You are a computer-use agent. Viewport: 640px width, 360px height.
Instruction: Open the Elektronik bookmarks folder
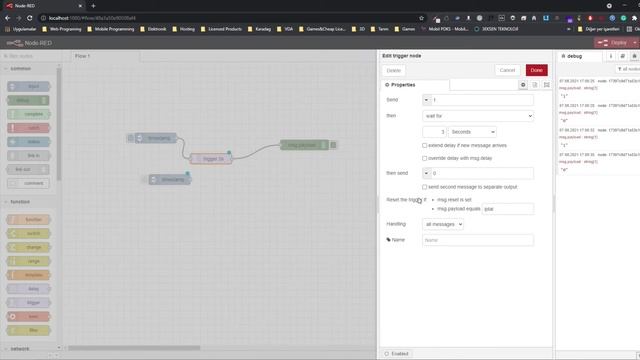click(x=153, y=29)
